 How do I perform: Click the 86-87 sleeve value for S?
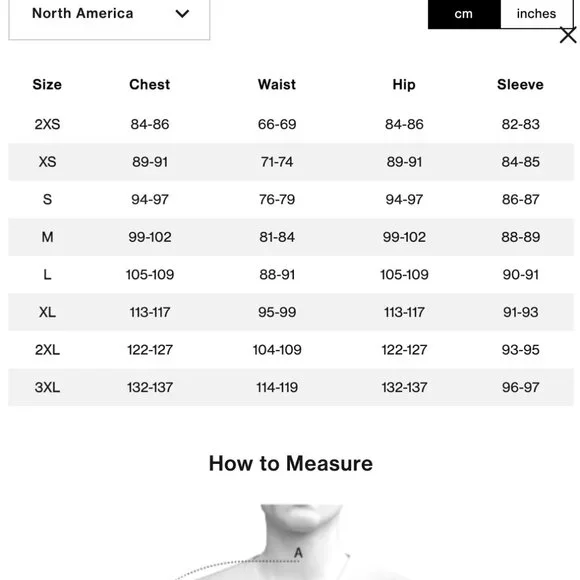pos(520,199)
